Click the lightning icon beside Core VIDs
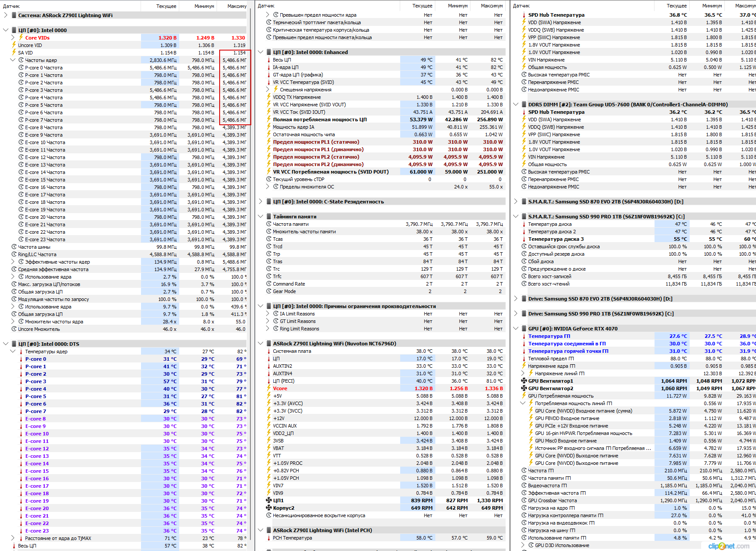This screenshot has width=756, height=551. tap(21, 37)
